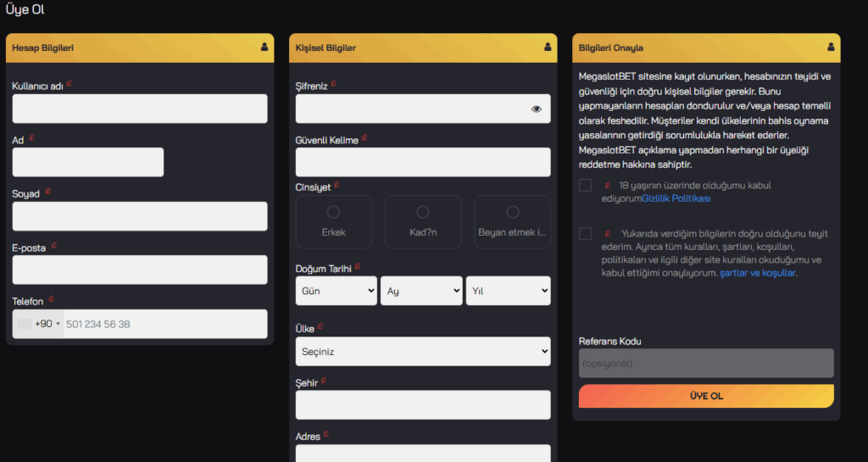Screen dimensions: 868x462
Task: Click the Hesap Bilgileri panel title
Action: click(42, 47)
